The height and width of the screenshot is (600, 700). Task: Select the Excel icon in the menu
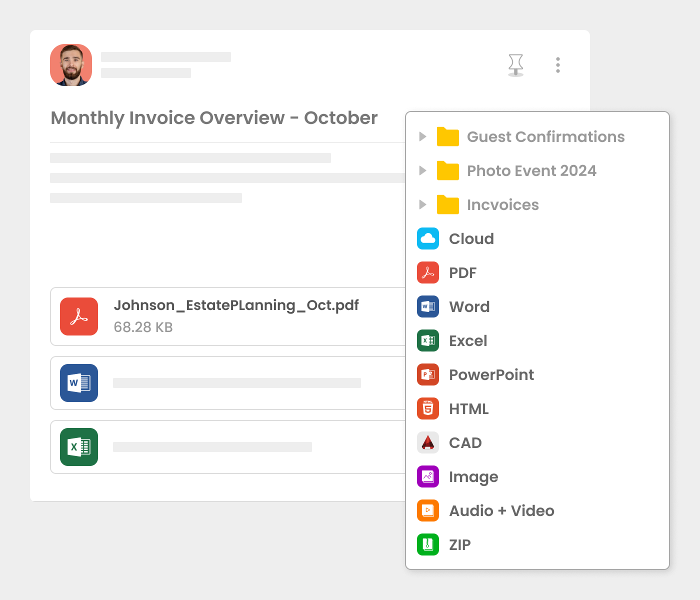pos(428,340)
